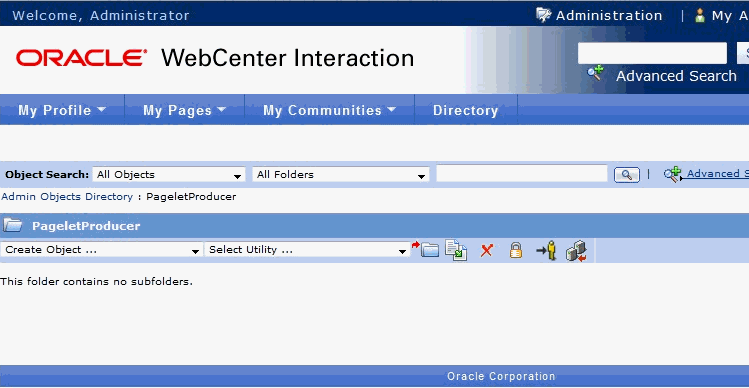Image resolution: width=749 pixels, height=388 pixels.
Task: Click the Advanced Search icon in object search bar
Action: click(672, 174)
